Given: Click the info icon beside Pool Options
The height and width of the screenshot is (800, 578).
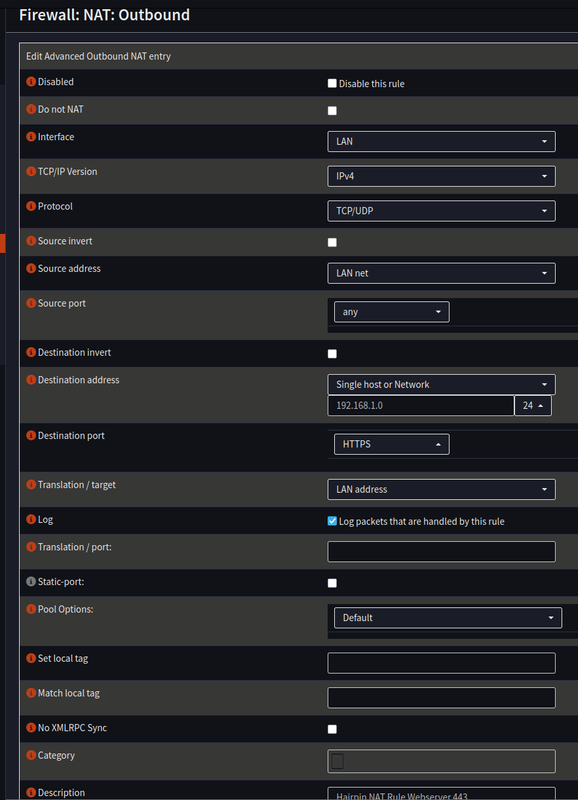Looking at the screenshot, I should (x=31, y=609).
